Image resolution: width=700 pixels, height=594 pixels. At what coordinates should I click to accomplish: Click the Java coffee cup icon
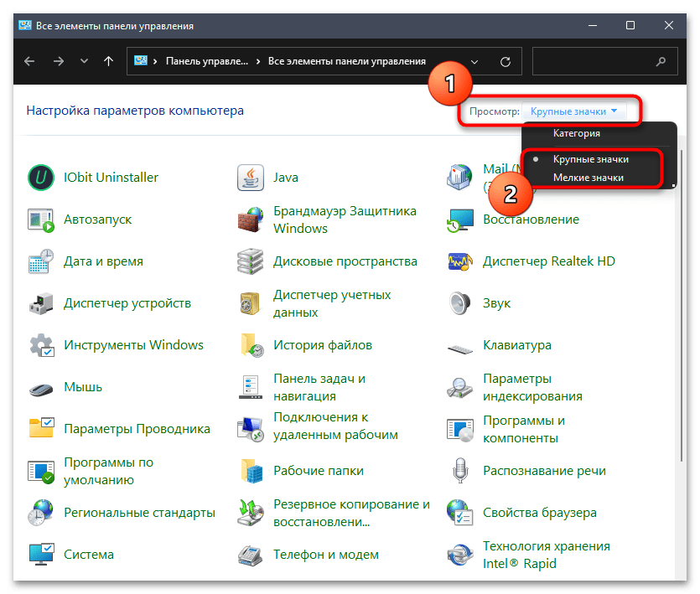[x=251, y=178]
